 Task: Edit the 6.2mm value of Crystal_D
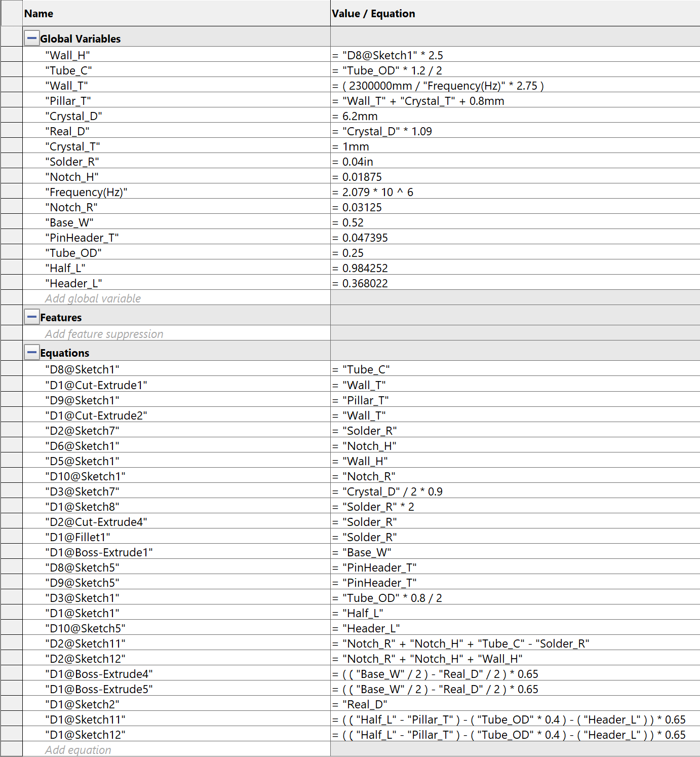pos(515,116)
